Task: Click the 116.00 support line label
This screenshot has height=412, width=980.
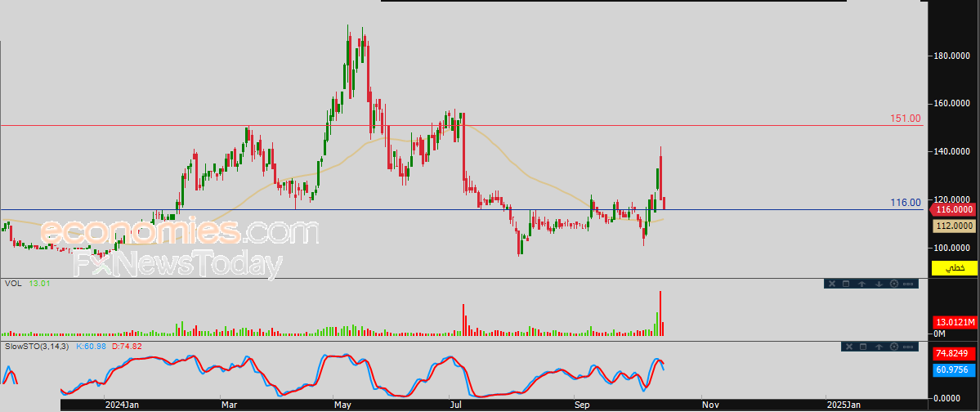Action: [906, 202]
